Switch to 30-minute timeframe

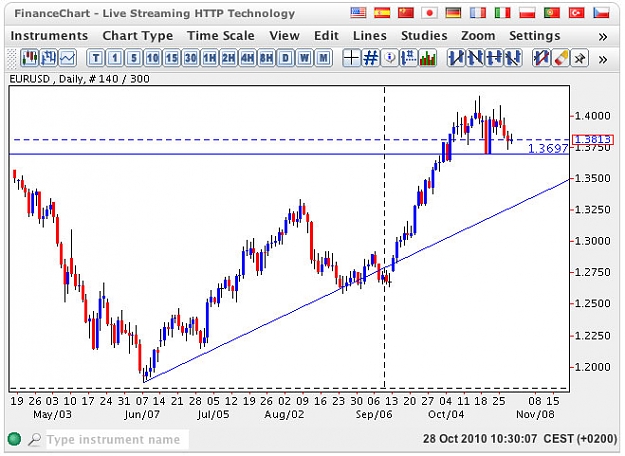[x=191, y=58]
